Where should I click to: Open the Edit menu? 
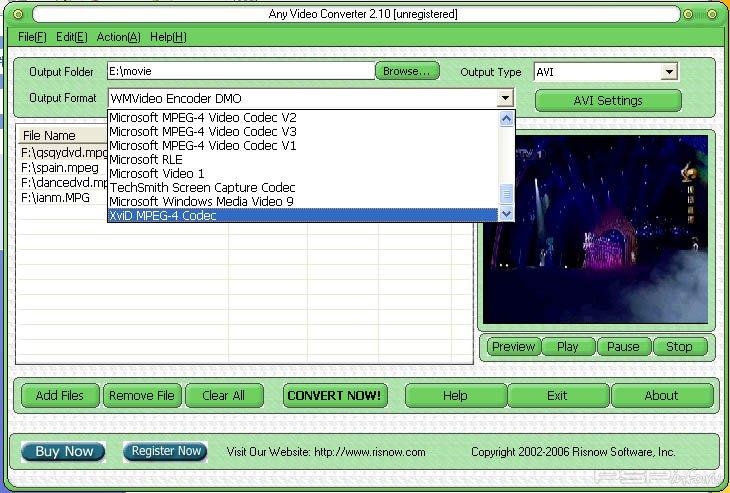[x=71, y=37]
